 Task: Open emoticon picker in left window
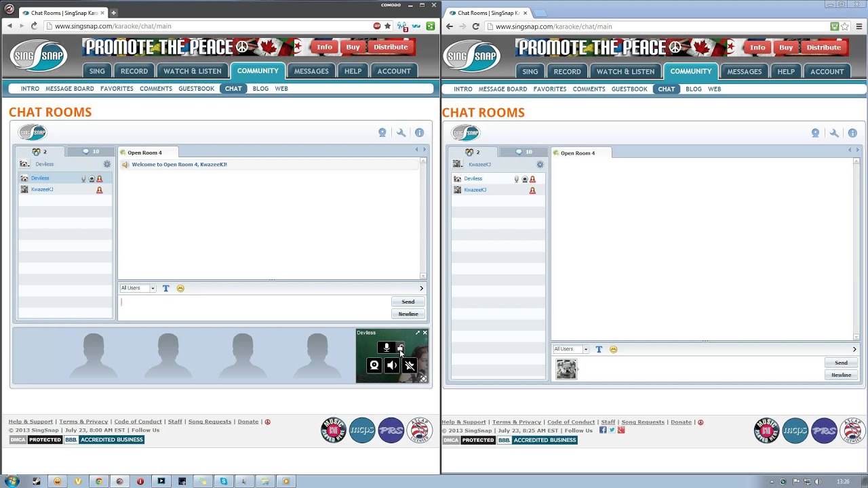(x=180, y=288)
